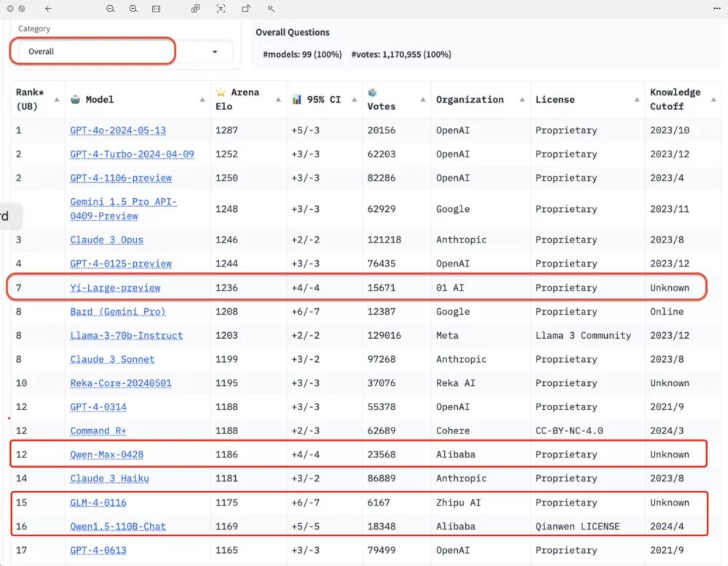Sort by the Model column arrow

tap(202, 100)
